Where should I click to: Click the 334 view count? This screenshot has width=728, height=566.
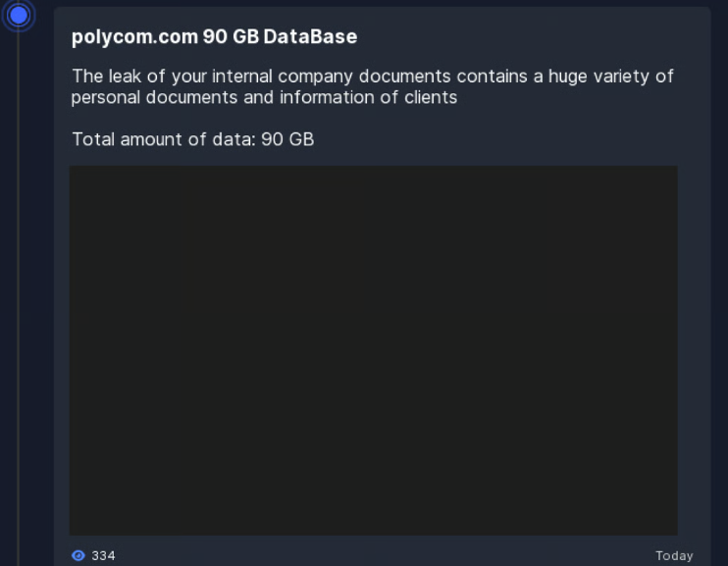[103, 556]
